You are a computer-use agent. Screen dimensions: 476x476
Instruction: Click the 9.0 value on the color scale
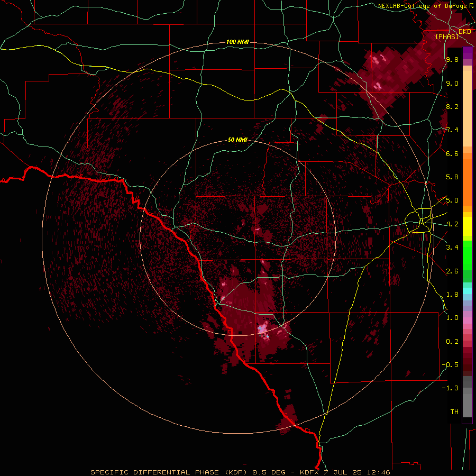tap(452, 83)
